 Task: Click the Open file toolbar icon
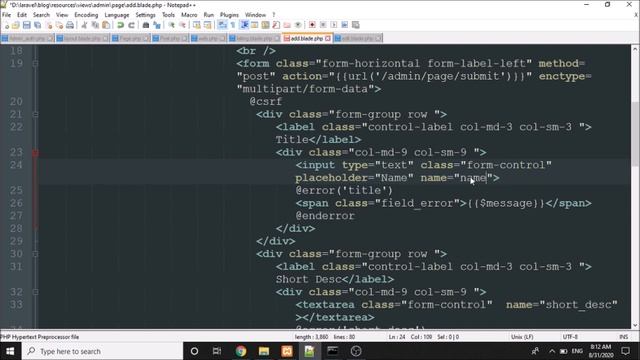click(x=16, y=25)
